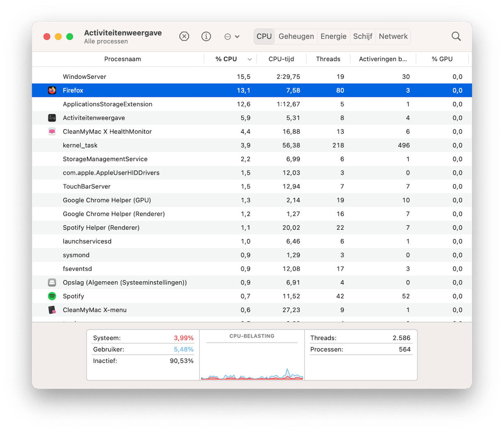The height and width of the screenshot is (431, 504).
Task: Select Google Chrome Helper (Renderer) process
Action: point(252,214)
